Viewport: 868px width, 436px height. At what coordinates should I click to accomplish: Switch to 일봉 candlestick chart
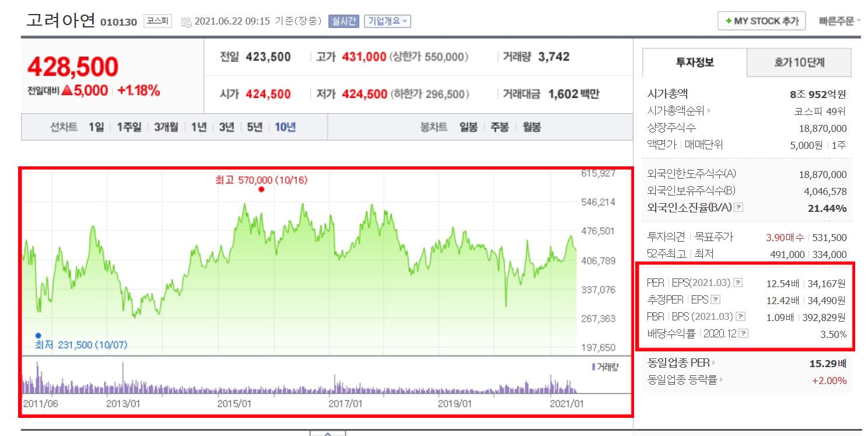pos(468,127)
